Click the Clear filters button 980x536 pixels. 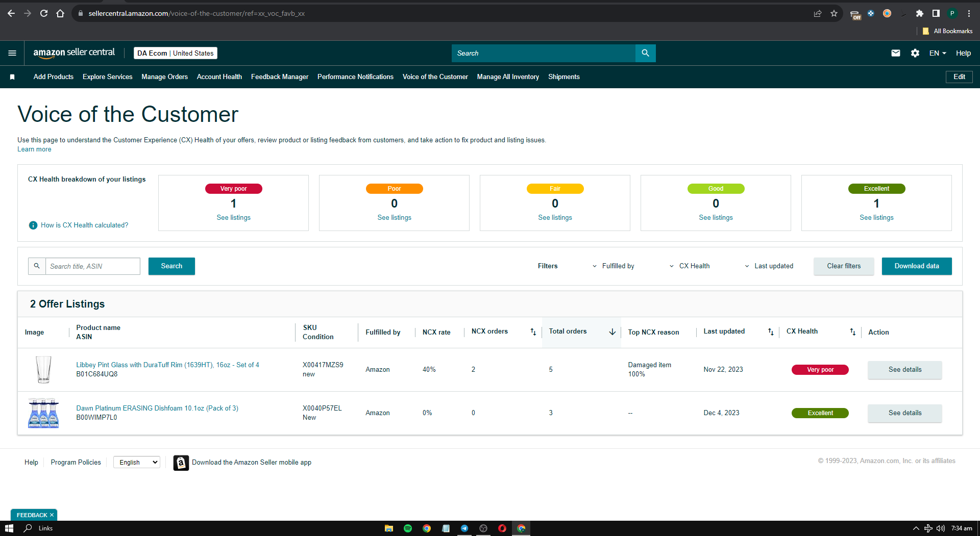click(844, 266)
